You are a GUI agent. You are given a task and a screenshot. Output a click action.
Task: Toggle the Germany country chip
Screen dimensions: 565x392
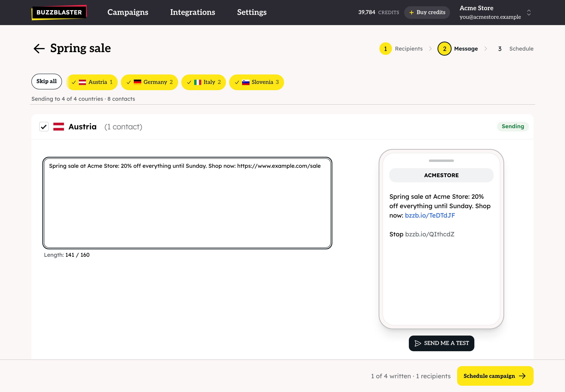pyautogui.click(x=149, y=82)
